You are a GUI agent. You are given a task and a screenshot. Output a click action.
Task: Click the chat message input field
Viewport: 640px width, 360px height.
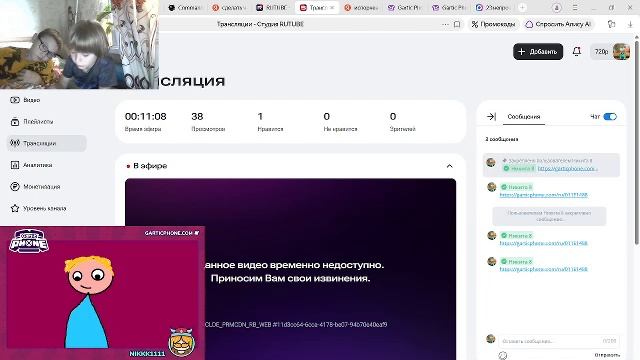click(558, 341)
